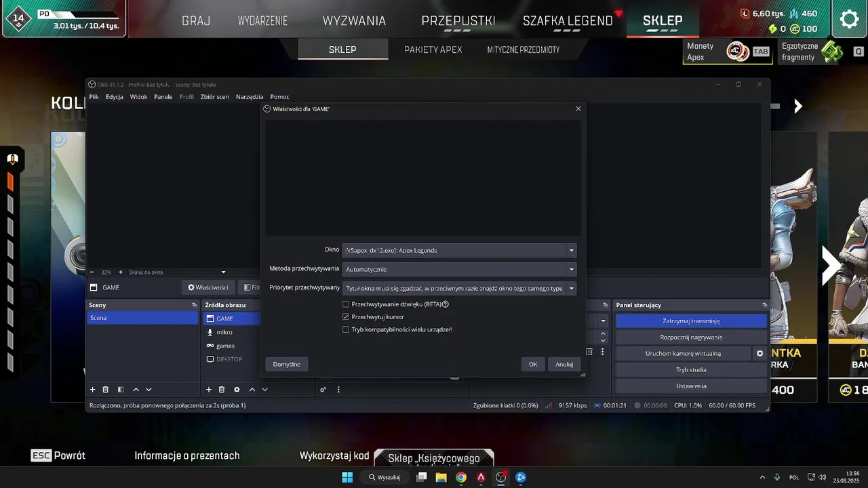
Task: Open source properties gear in Źródła obrazu toolbar
Action: point(237,390)
